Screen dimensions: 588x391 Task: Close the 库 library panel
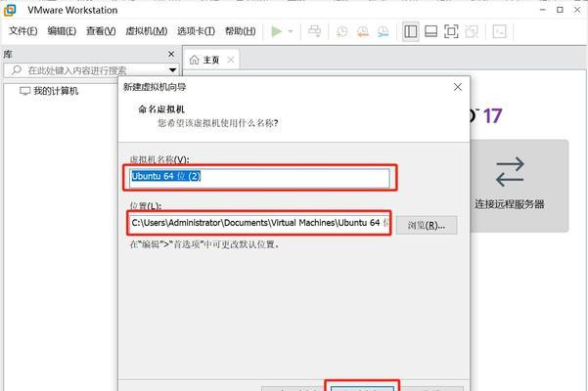tap(171, 55)
